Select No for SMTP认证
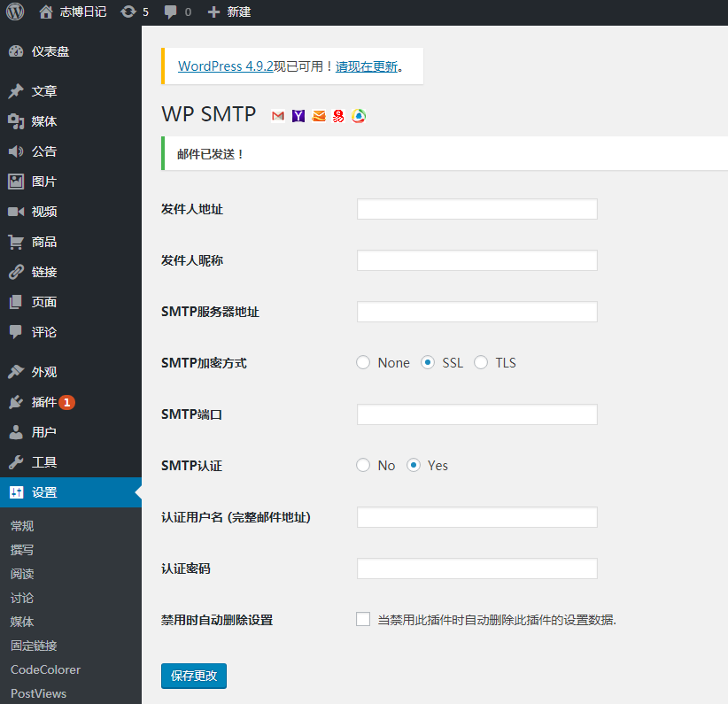728x704 pixels. pyautogui.click(x=363, y=465)
